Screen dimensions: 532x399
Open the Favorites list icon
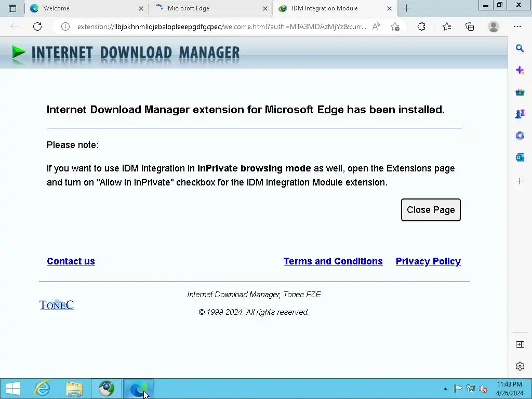click(447, 26)
